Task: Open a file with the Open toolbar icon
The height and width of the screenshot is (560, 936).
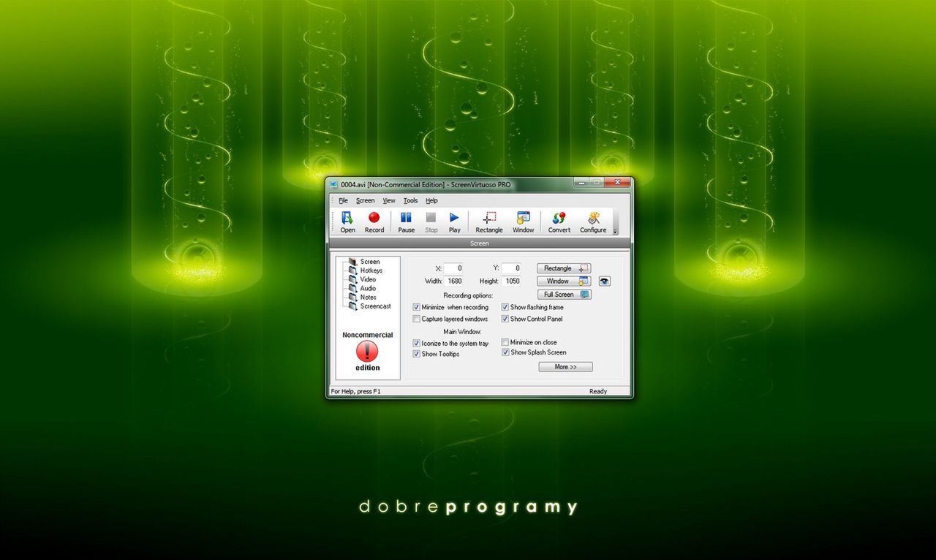Action: tap(347, 222)
